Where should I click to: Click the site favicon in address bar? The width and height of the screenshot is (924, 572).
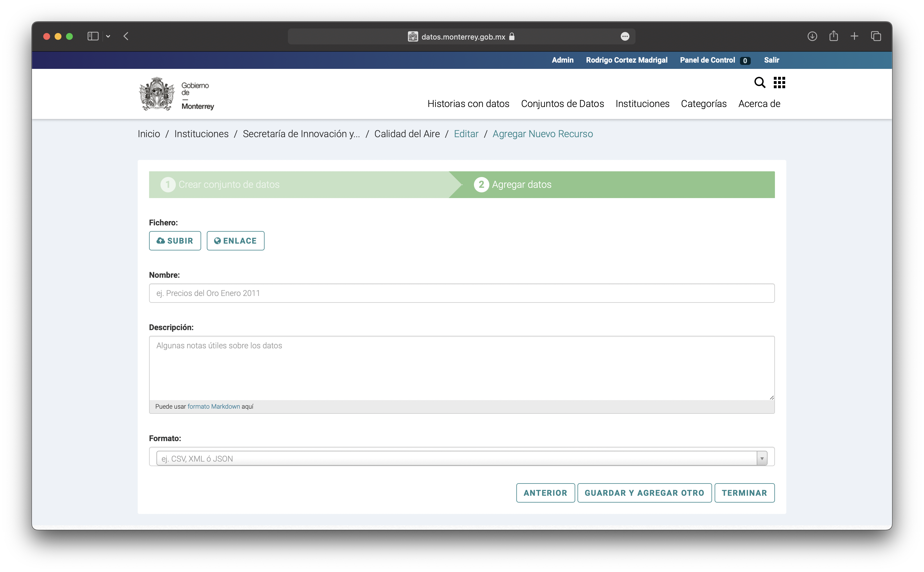pos(413,37)
